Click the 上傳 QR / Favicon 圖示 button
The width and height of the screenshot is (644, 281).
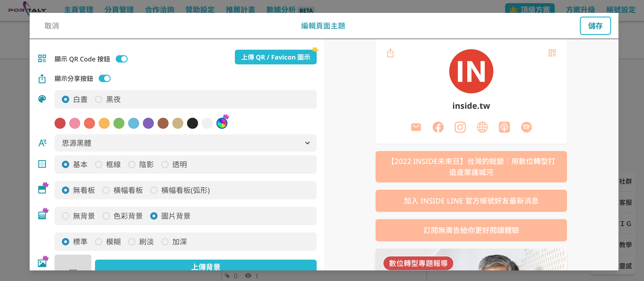point(276,57)
